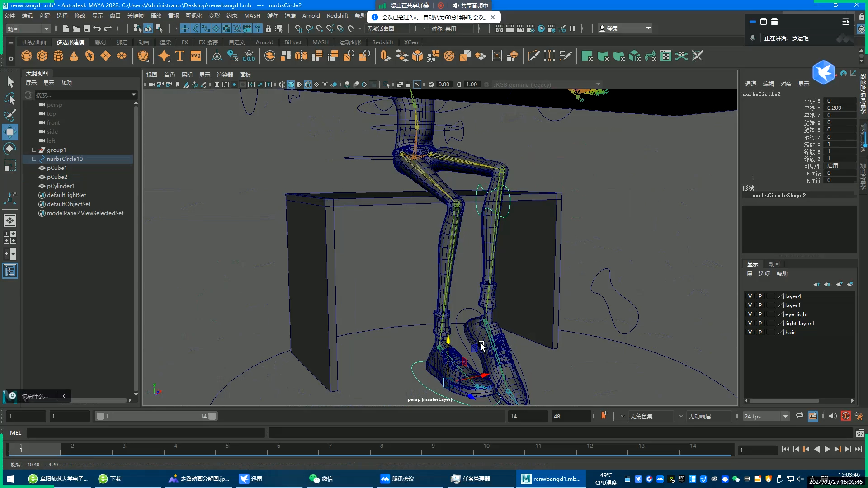Open the outliner search filter dropdown

[134, 95]
